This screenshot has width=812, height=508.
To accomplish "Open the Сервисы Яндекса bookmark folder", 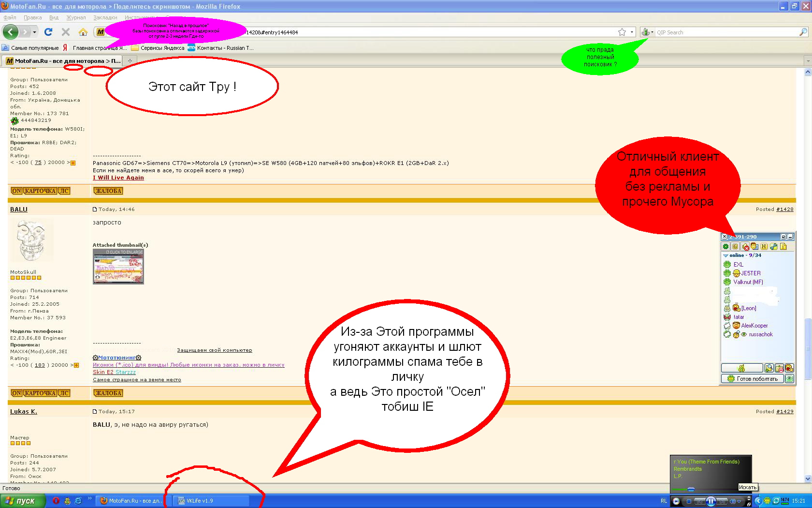I will pos(158,48).
